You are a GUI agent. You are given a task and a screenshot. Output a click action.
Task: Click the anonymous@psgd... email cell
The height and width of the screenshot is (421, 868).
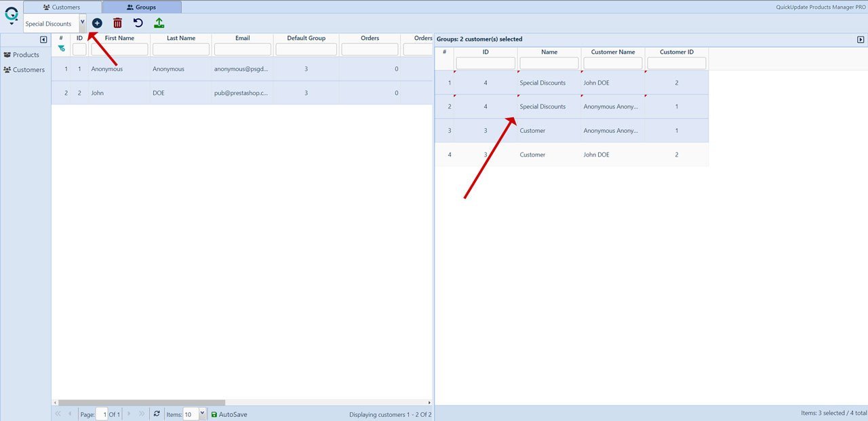pyautogui.click(x=243, y=69)
